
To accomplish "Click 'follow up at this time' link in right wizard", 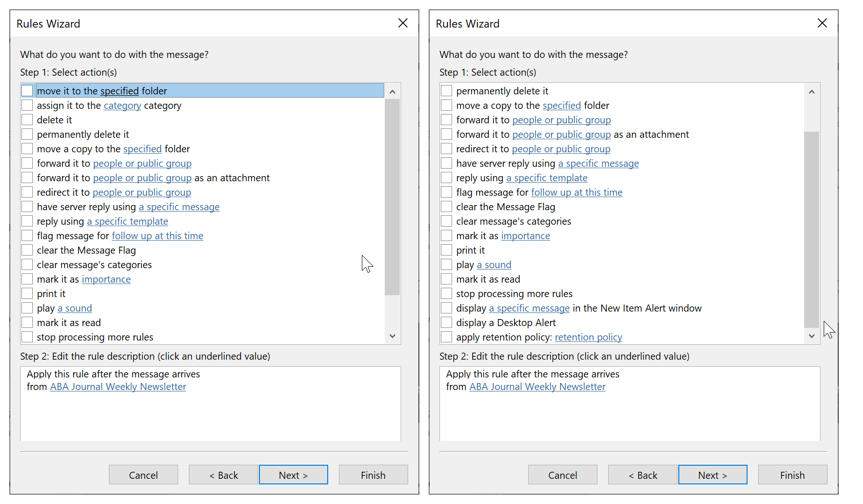I will pos(577,192).
